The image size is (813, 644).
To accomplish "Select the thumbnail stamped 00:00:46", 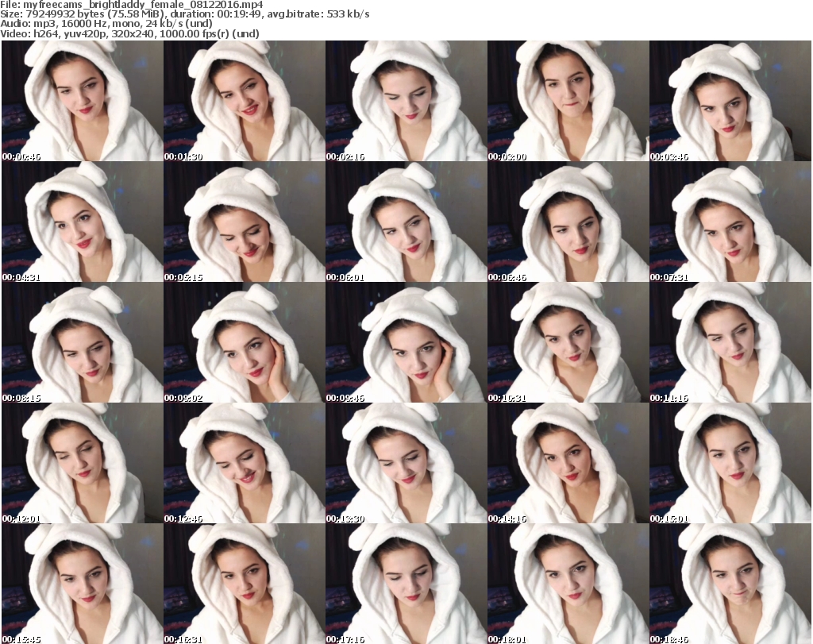I will pyautogui.click(x=83, y=101).
